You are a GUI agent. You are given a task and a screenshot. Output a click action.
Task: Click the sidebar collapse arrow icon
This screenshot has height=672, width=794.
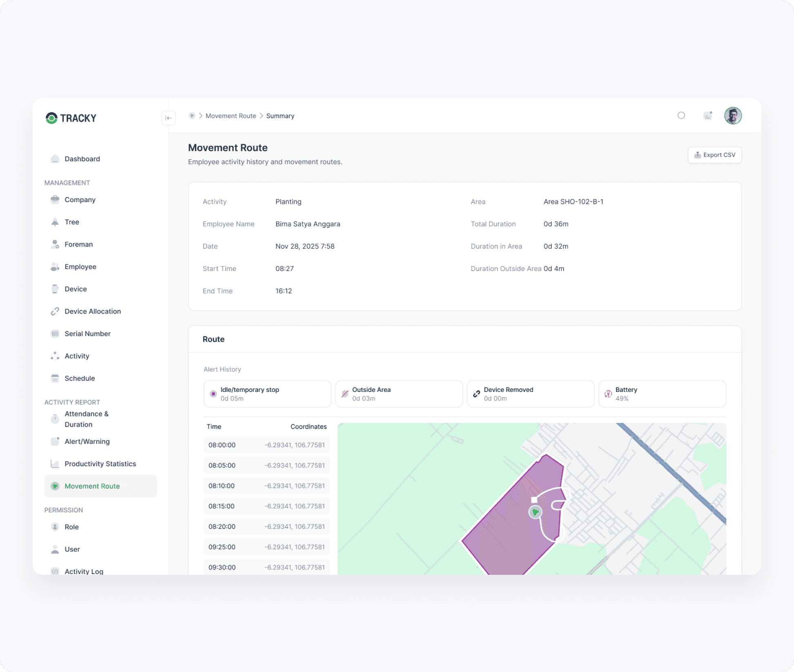(168, 118)
